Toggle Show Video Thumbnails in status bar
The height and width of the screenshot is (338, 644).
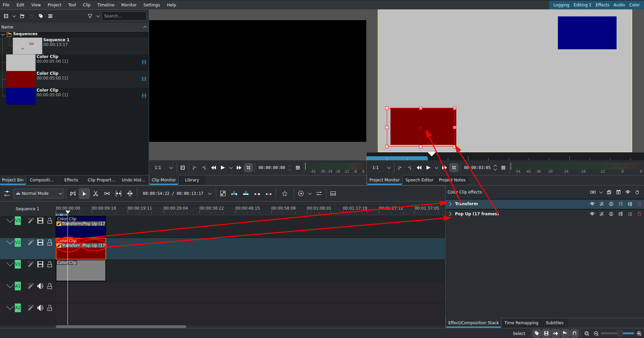click(546, 333)
